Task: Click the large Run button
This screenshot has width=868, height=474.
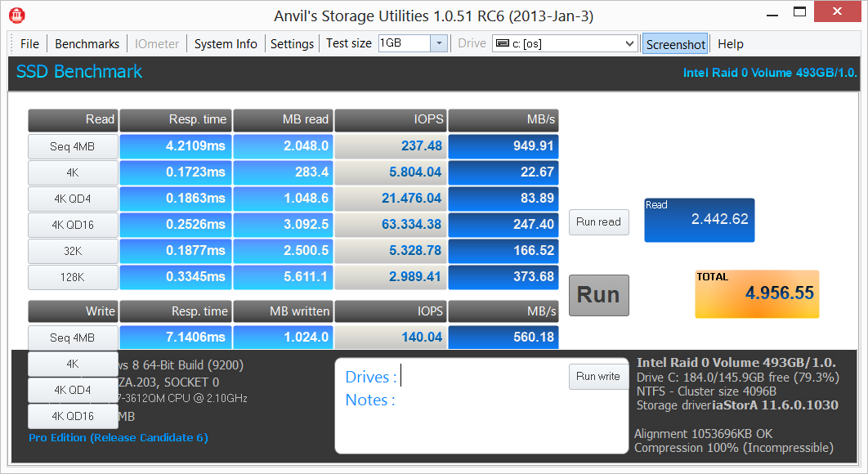Action: pos(599,295)
